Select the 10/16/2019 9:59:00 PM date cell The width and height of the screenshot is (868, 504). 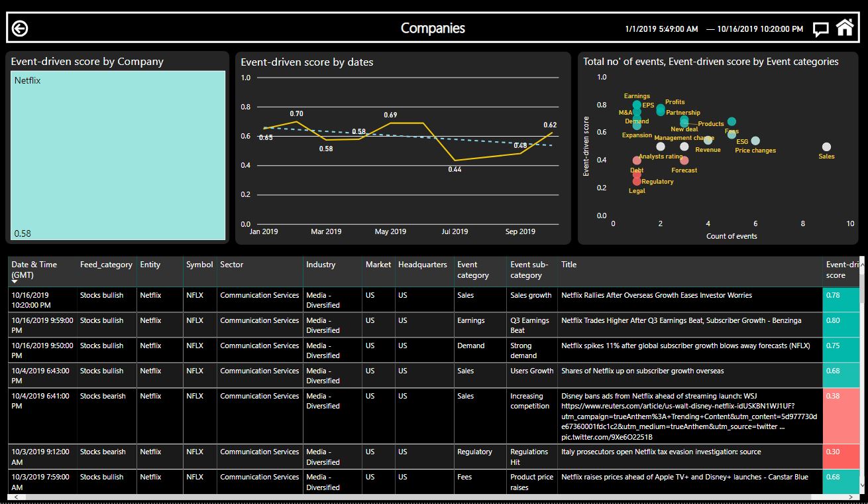pyautogui.click(x=43, y=325)
